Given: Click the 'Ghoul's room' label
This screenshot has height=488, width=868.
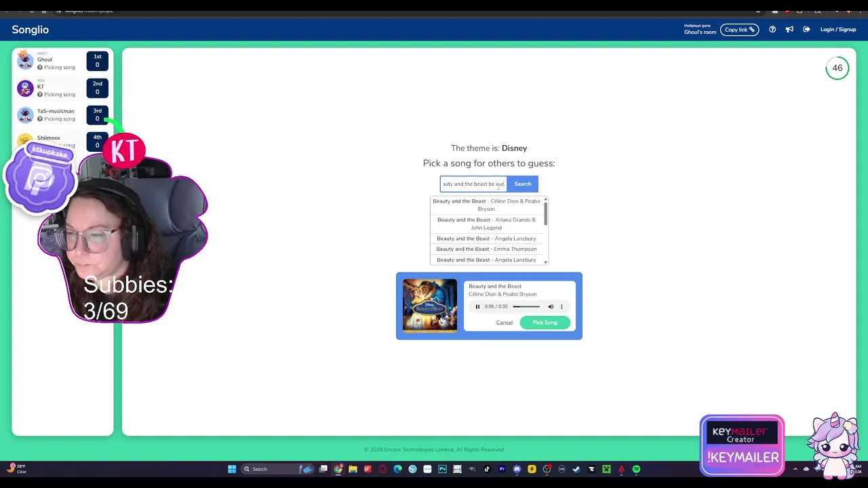Looking at the screenshot, I should click(x=700, y=32).
